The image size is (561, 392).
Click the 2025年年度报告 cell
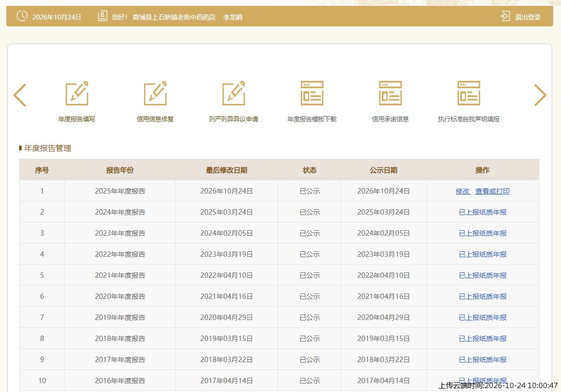tap(120, 192)
